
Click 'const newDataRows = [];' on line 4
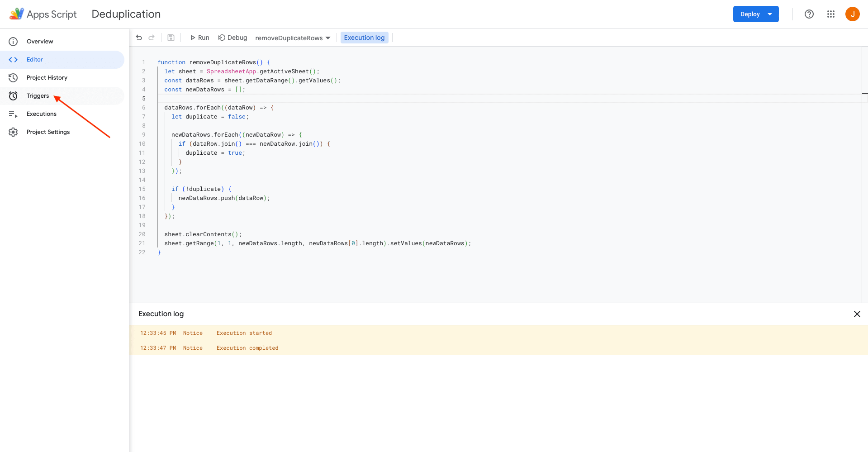205,90
